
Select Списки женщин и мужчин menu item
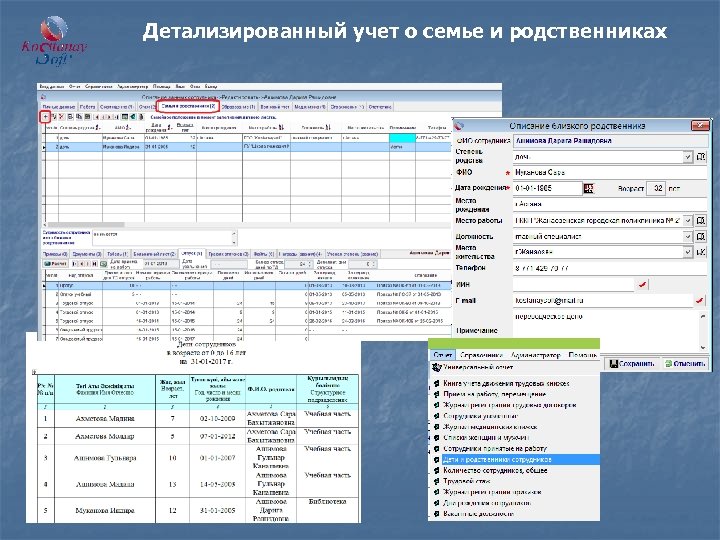[486, 438]
